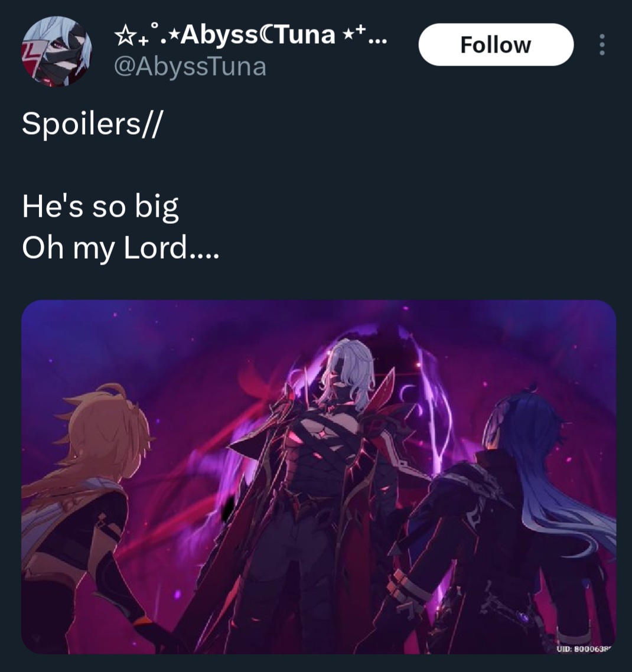Select the "Spoilers//" line of the tweet
632x672 pixels.
click(x=92, y=124)
